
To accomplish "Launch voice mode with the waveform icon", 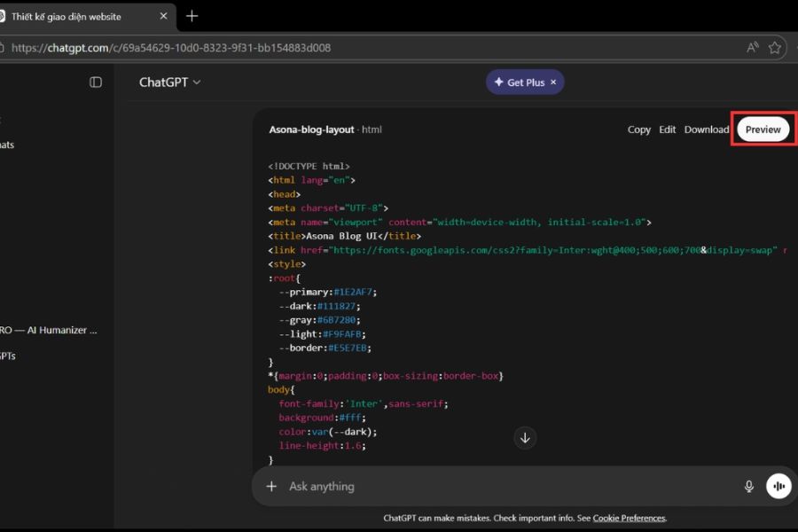I will 778,486.
